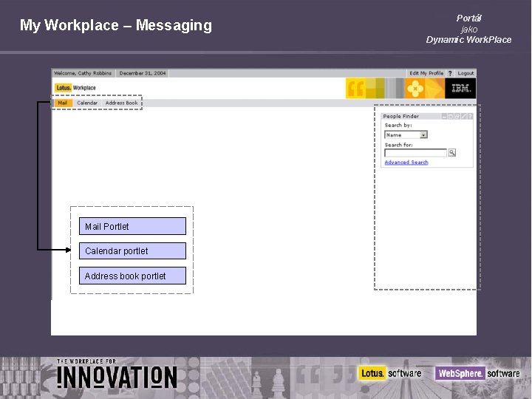Click the 'December 31, 2004' date text
The height and width of the screenshot is (399, 532).
click(x=143, y=73)
